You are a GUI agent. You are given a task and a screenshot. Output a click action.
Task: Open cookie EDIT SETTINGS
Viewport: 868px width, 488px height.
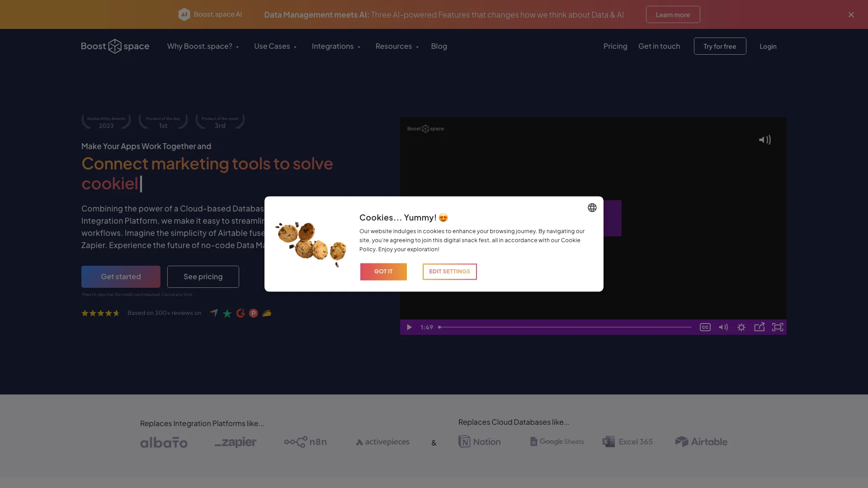click(x=450, y=272)
